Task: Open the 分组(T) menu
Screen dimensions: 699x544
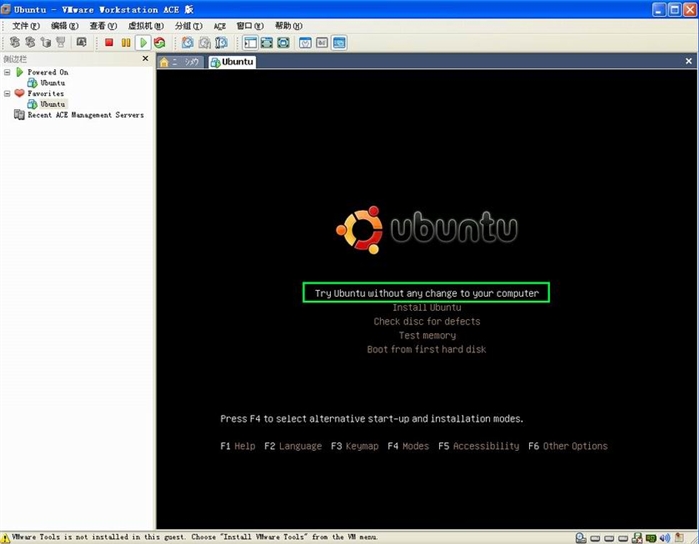Action: coord(189,26)
